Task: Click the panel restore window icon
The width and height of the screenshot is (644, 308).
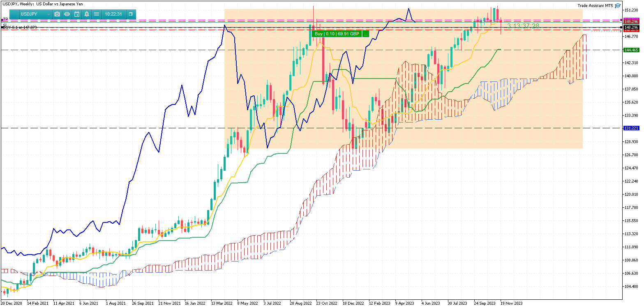Action: [131, 14]
